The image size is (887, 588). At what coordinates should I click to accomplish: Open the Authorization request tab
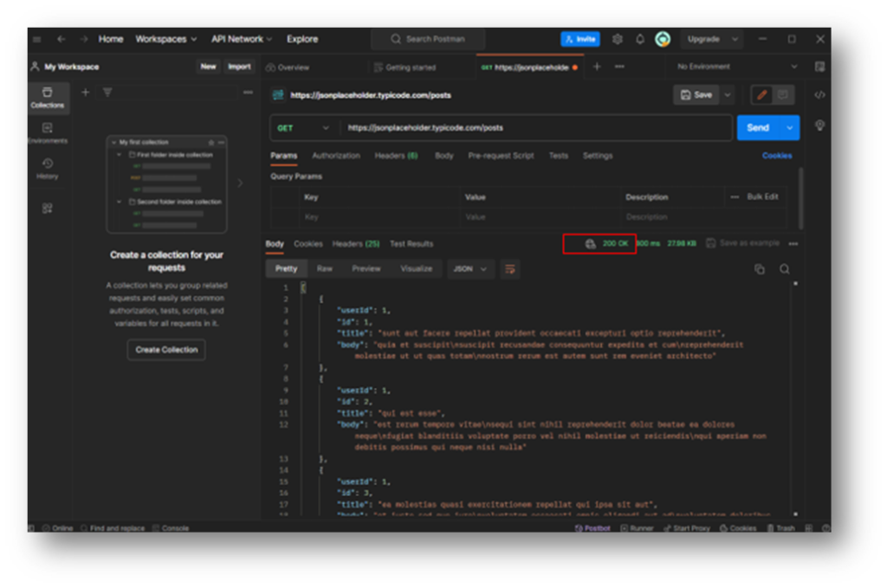coord(336,156)
